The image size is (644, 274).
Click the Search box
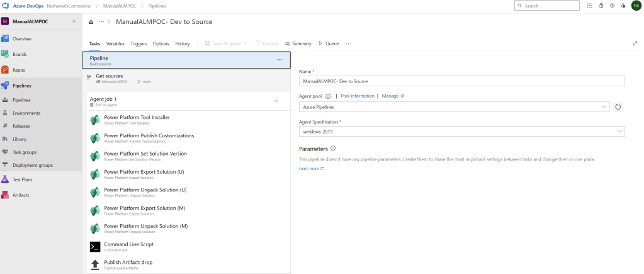(x=546, y=6)
